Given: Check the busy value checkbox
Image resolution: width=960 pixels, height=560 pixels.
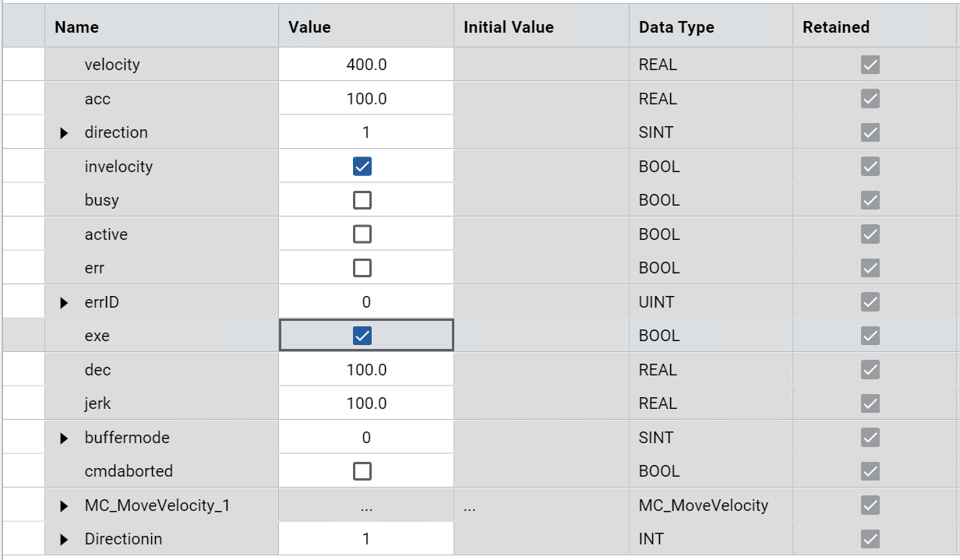Looking at the screenshot, I should [362, 200].
